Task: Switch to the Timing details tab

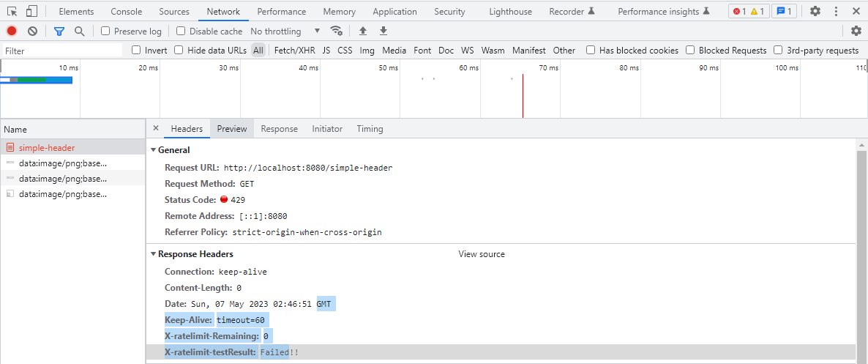Action: click(370, 129)
